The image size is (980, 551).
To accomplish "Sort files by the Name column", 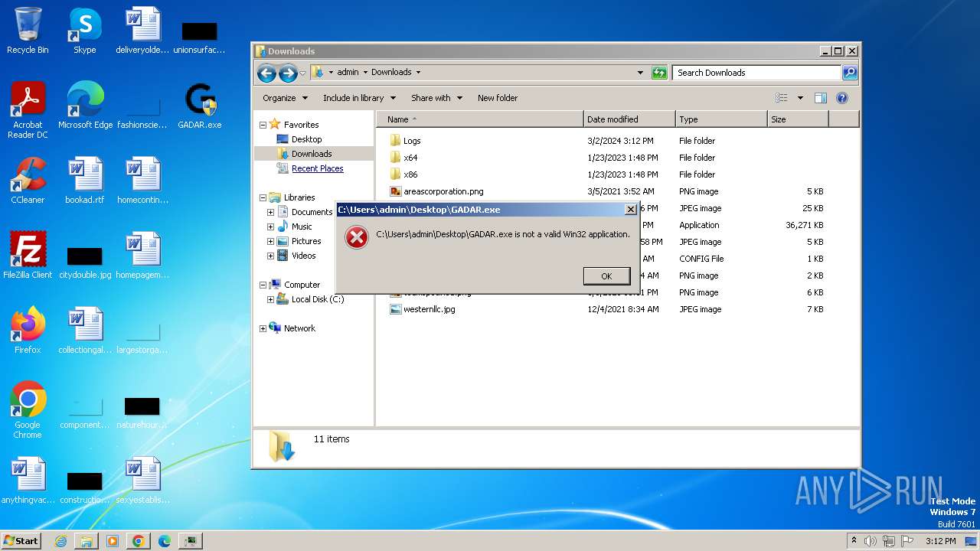I will pyautogui.click(x=479, y=119).
